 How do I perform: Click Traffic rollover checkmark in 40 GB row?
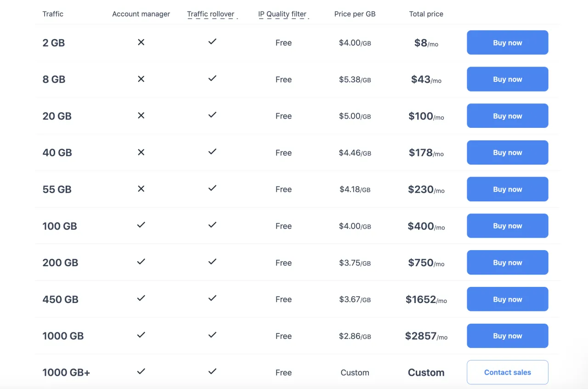click(x=212, y=151)
